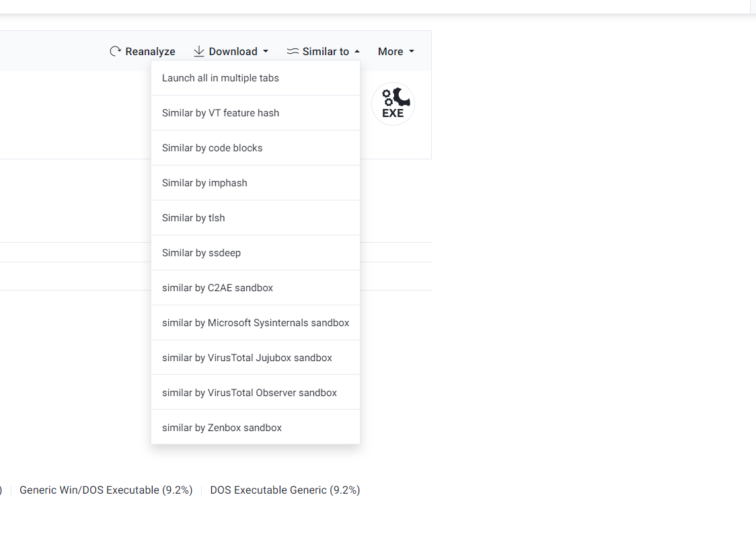The image size is (756, 534).
Task: Open similar by C2AE sandbox
Action: [x=217, y=288]
